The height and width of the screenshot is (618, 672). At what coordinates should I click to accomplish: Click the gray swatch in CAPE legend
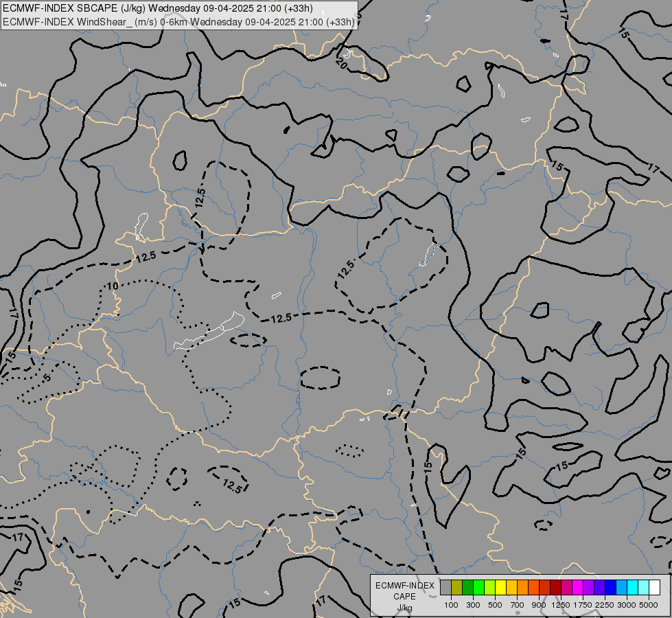445,588
